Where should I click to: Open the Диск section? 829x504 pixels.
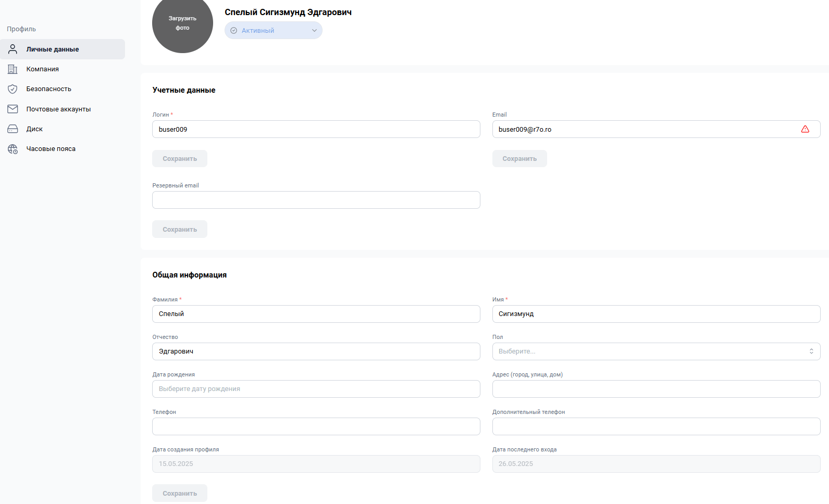click(63, 129)
